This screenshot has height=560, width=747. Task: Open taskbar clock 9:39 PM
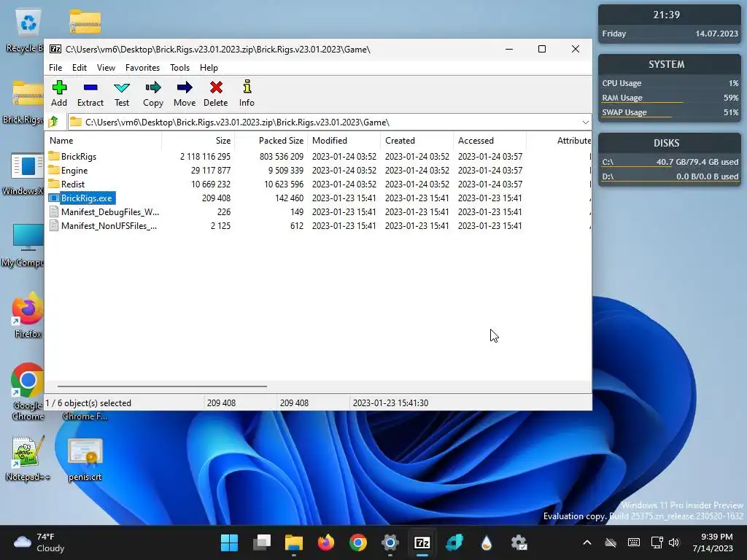coord(713,542)
